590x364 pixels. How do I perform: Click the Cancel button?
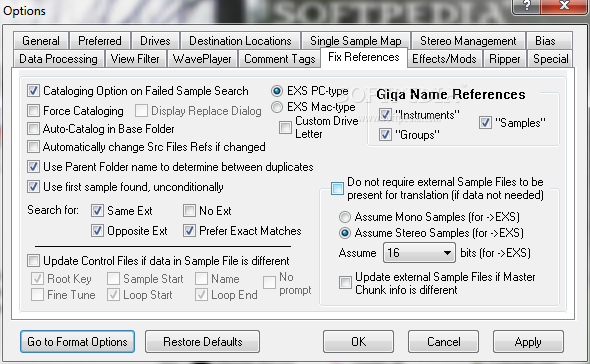pos(444,342)
